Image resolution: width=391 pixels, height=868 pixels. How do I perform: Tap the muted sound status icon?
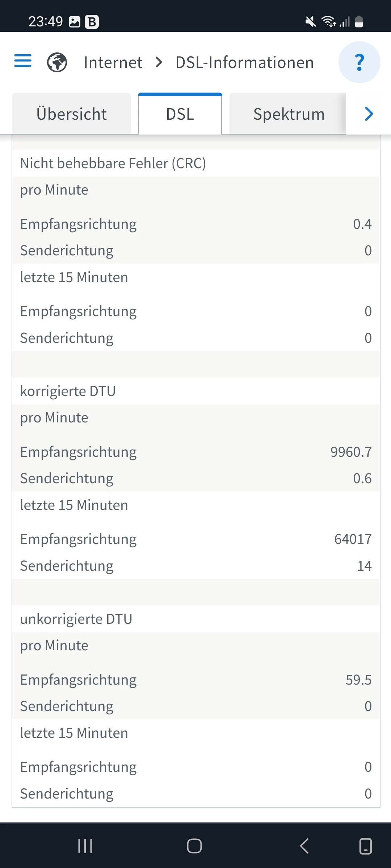coord(310,22)
